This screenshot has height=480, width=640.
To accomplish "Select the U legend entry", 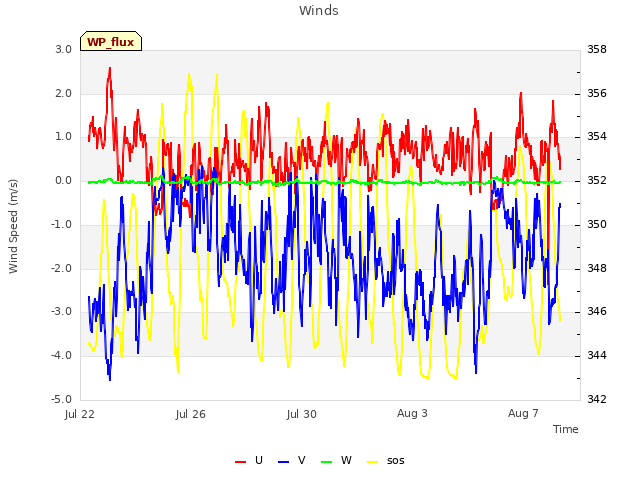I will tap(249, 460).
